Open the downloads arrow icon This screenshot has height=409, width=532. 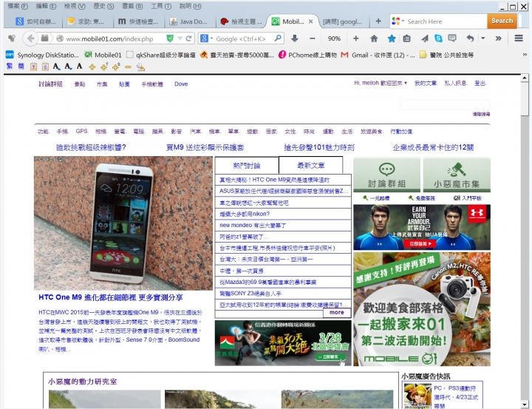pyautogui.click(x=295, y=38)
